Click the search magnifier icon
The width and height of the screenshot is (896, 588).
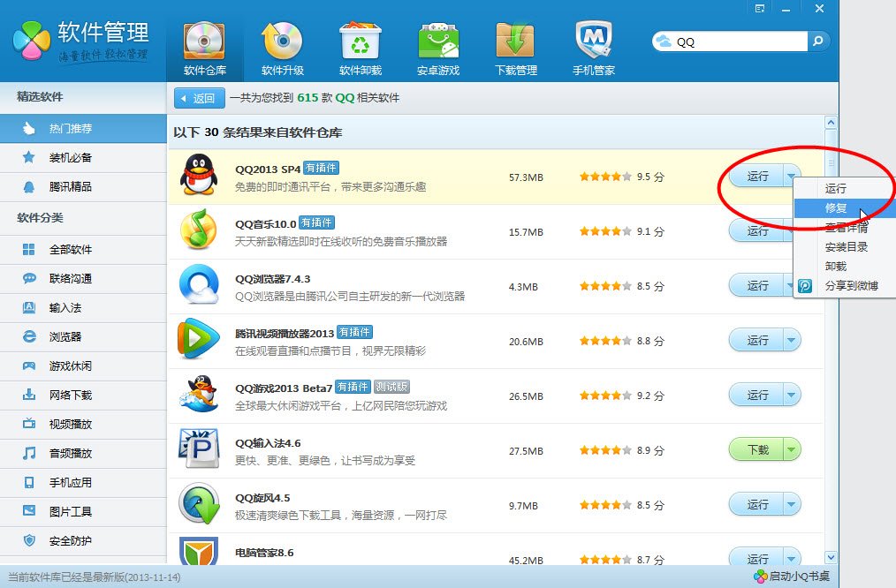818,41
